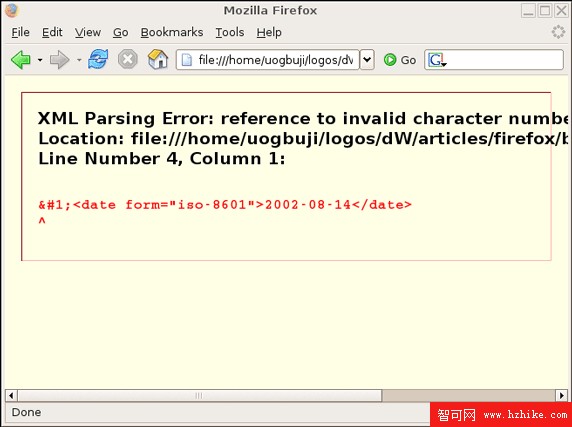Click the horizontal scrollbar thumb
Viewport: 572px width, 427px height.
coord(200,395)
